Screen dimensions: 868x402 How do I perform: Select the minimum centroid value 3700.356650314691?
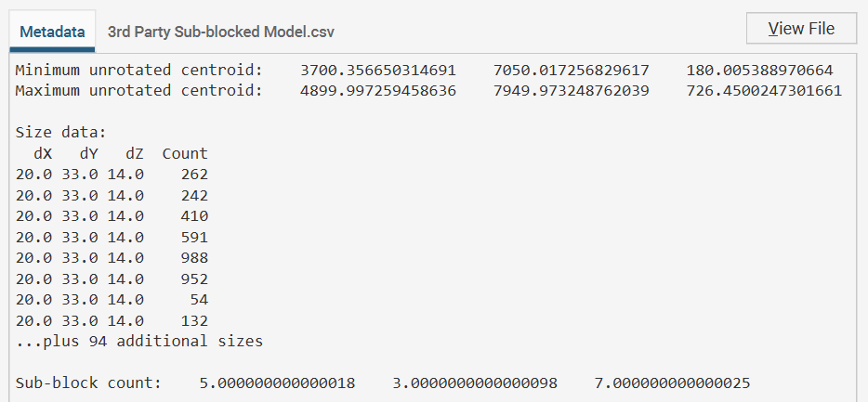pos(378,70)
